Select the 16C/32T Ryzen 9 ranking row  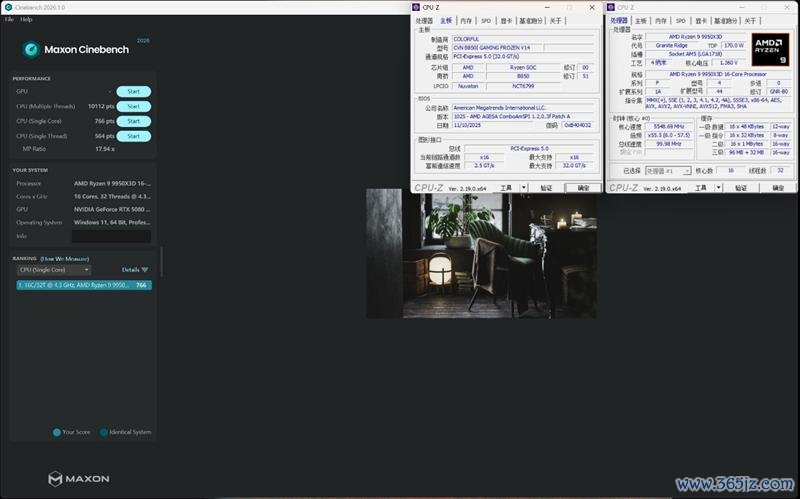tap(84, 285)
